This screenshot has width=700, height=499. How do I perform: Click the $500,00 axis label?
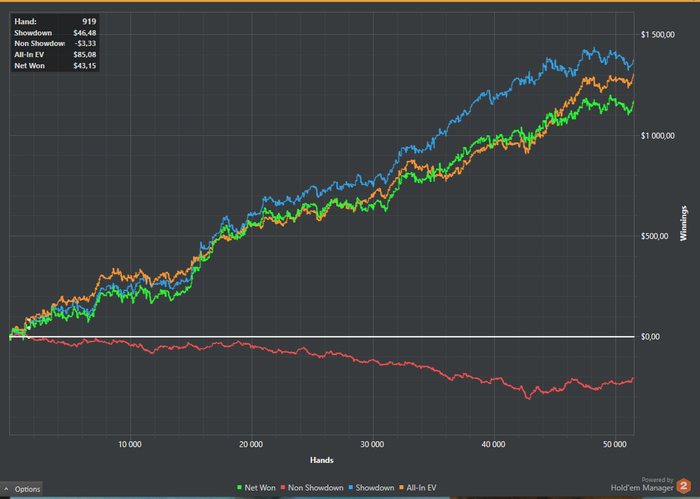coord(654,236)
